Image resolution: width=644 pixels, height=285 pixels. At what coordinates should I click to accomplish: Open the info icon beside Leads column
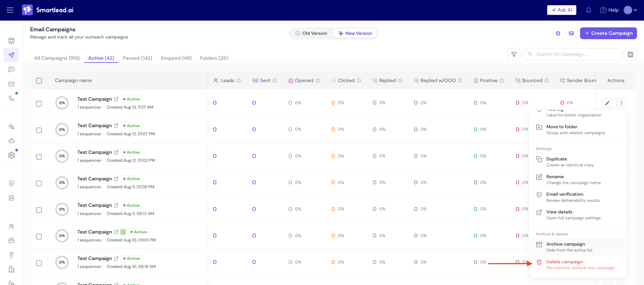[239, 80]
